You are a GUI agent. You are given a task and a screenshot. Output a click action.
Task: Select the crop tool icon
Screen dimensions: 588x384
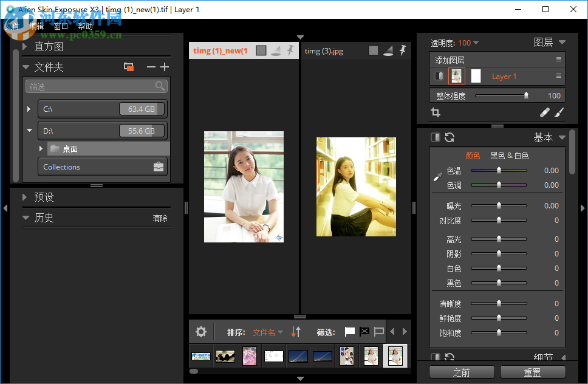(436, 112)
